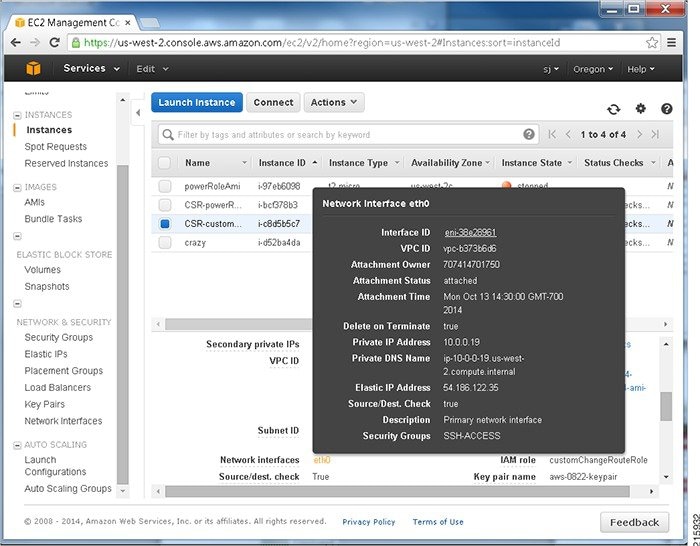This screenshot has height=546, width=700.
Task: Close the EC2 Management Console tab
Action: click(x=128, y=22)
